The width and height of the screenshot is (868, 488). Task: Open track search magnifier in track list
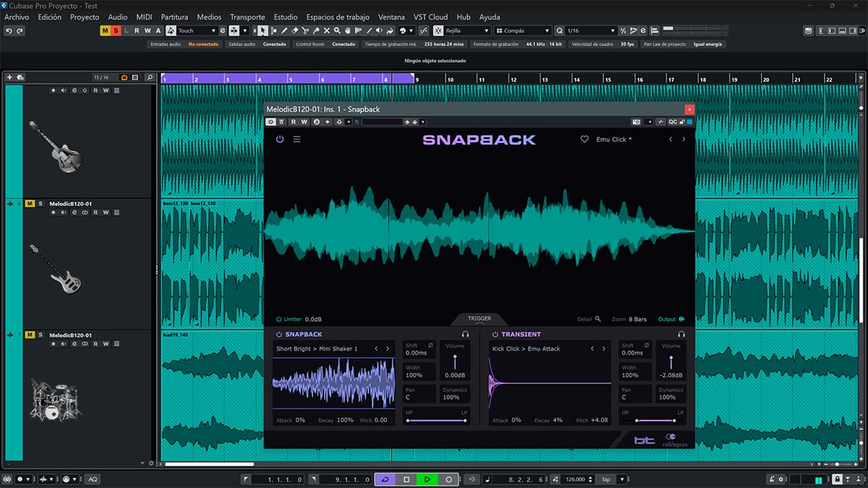(x=149, y=77)
